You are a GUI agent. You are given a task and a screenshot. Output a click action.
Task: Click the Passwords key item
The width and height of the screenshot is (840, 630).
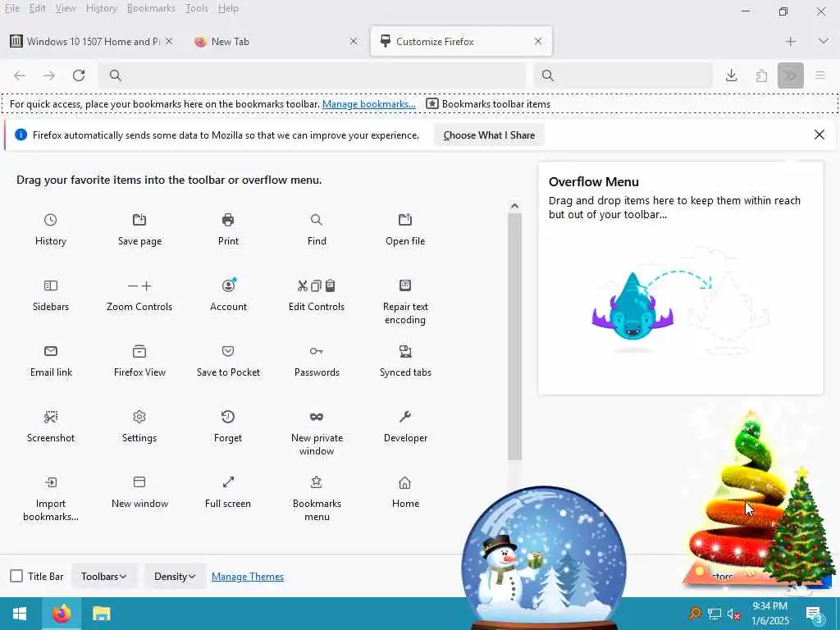click(x=317, y=361)
